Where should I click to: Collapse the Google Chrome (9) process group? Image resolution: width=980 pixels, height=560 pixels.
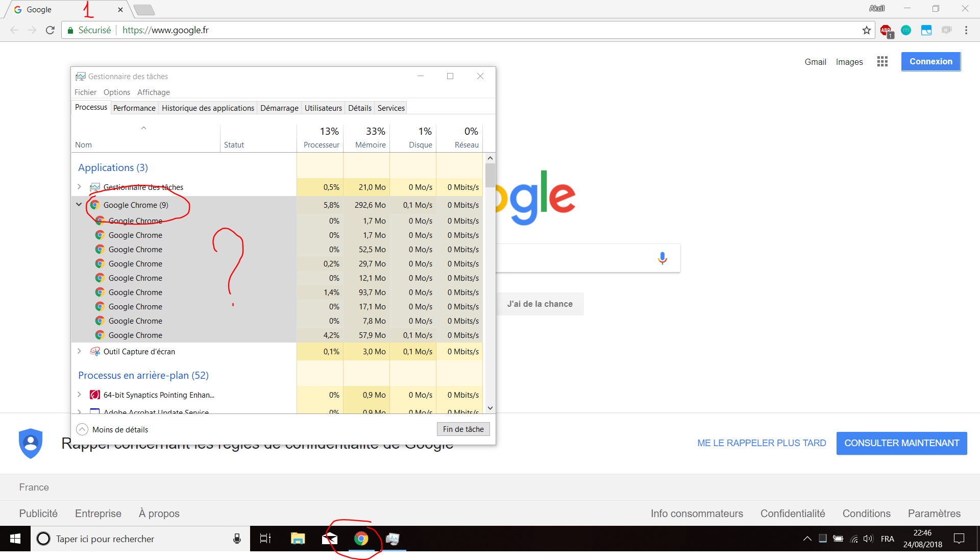[x=79, y=205]
